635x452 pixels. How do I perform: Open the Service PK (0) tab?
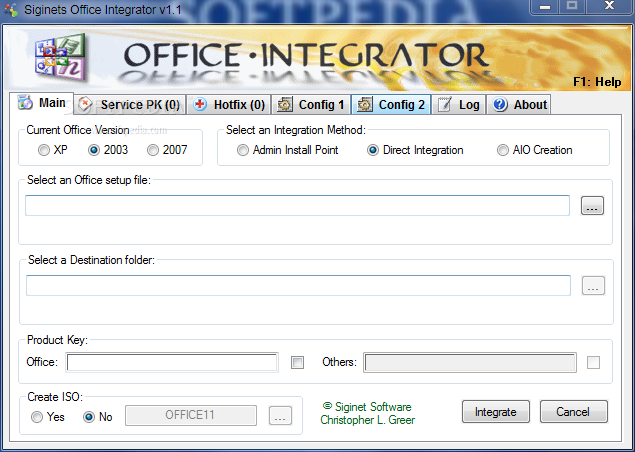tap(130, 104)
